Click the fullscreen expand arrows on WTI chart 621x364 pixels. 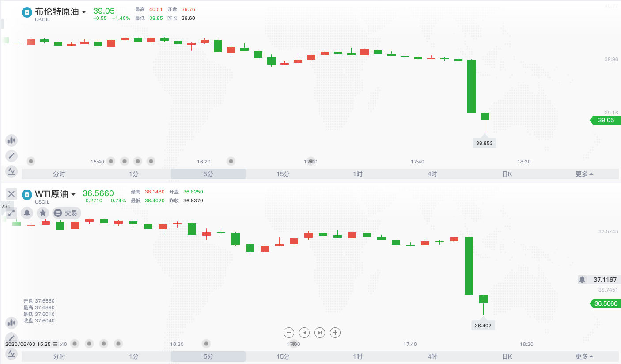tap(11, 212)
